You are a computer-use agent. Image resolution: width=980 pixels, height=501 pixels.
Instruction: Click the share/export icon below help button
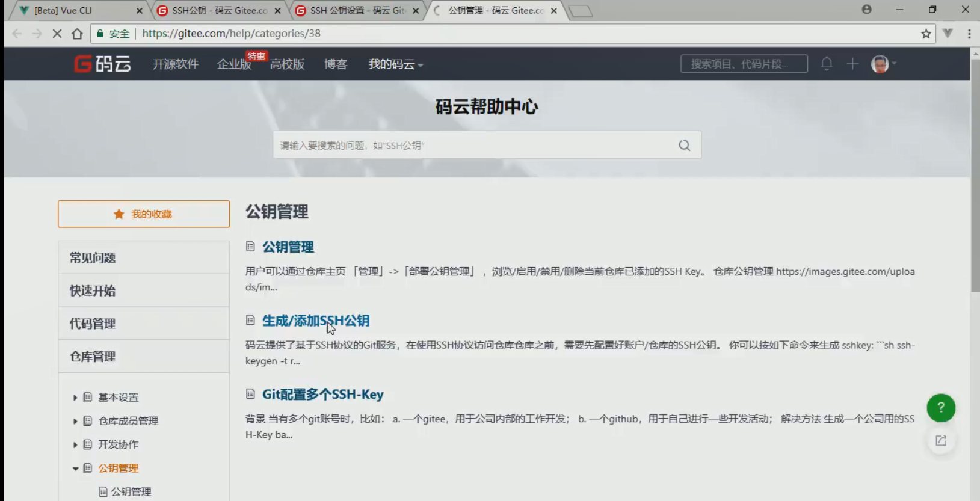click(941, 441)
